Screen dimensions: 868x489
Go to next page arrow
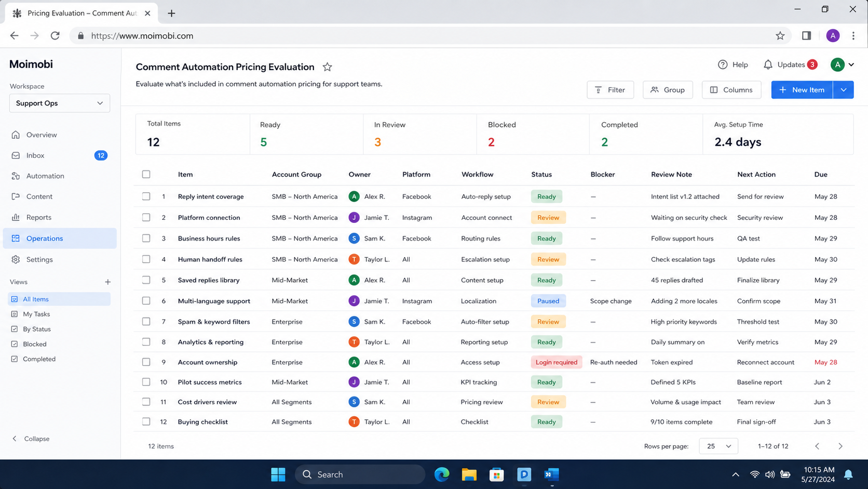pyautogui.click(x=840, y=446)
